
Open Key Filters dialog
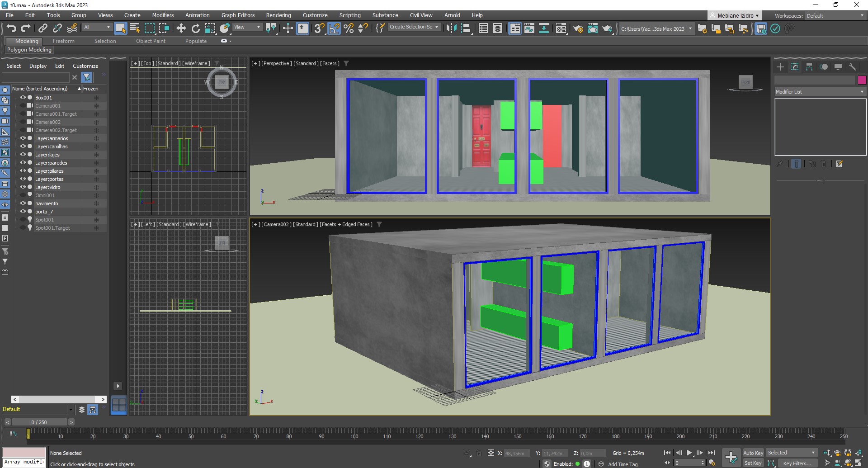797,463
